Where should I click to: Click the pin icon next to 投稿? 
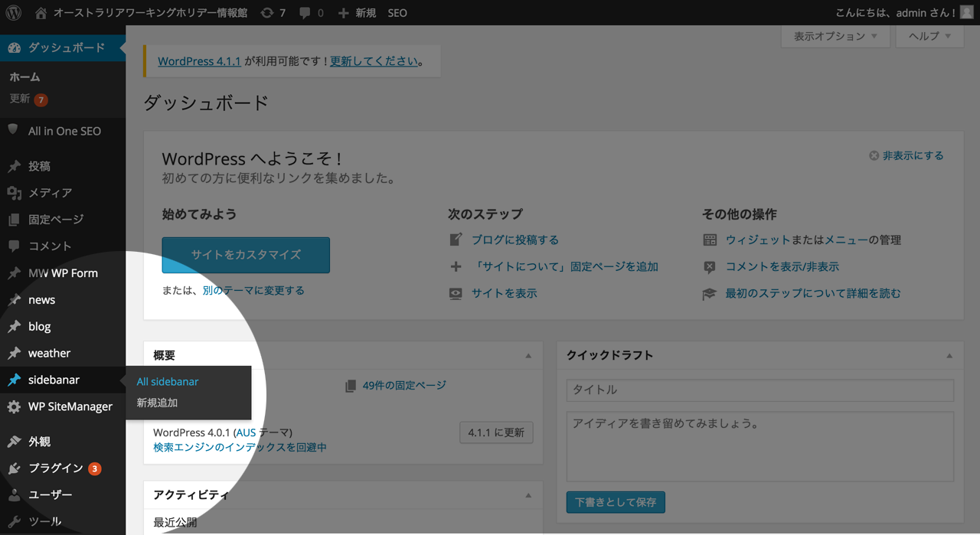tap(14, 166)
